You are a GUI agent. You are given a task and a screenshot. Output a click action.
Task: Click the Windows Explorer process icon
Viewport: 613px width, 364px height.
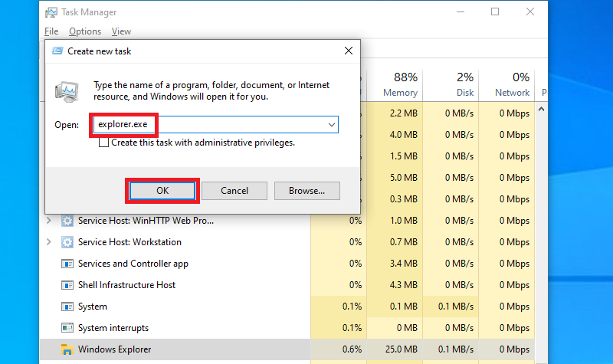[67, 349]
